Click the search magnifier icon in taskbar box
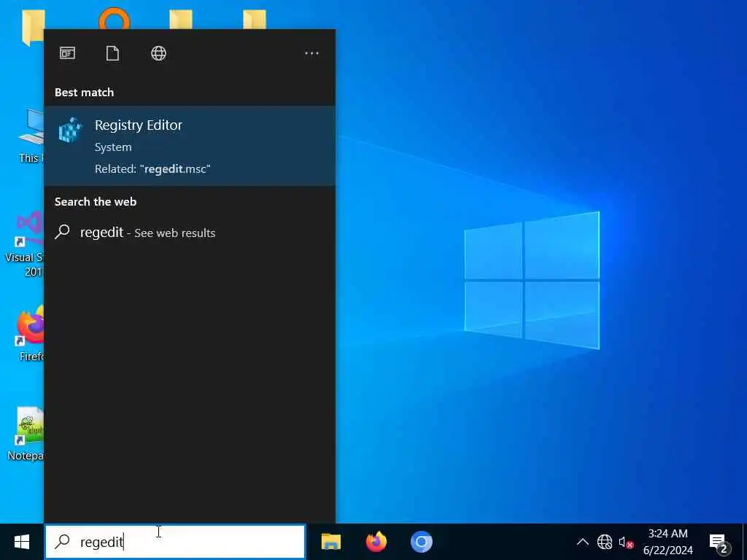The height and width of the screenshot is (560, 747). (x=63, y=542)
